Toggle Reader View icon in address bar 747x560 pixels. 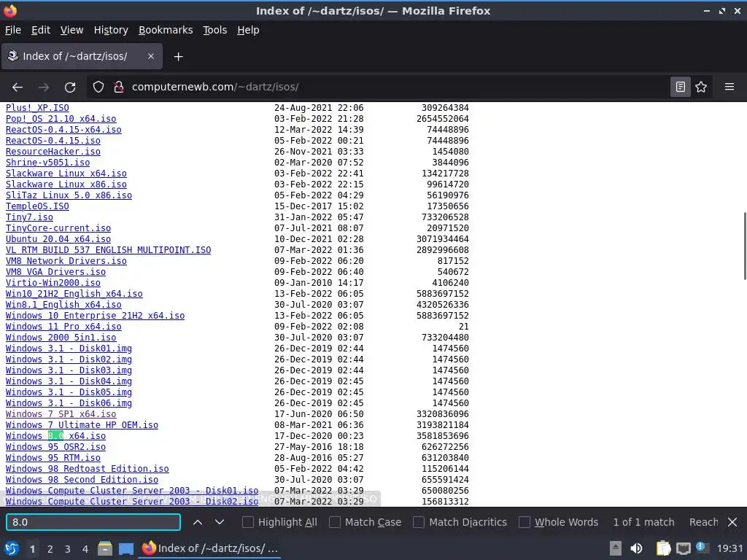pos(681,87)
